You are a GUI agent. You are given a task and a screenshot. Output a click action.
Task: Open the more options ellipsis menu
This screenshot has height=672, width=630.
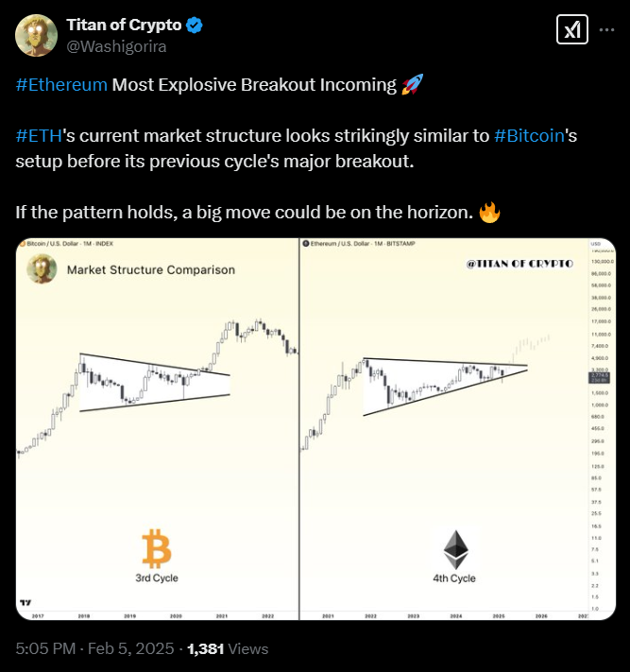pyautogui.click(x=607, y=30)
